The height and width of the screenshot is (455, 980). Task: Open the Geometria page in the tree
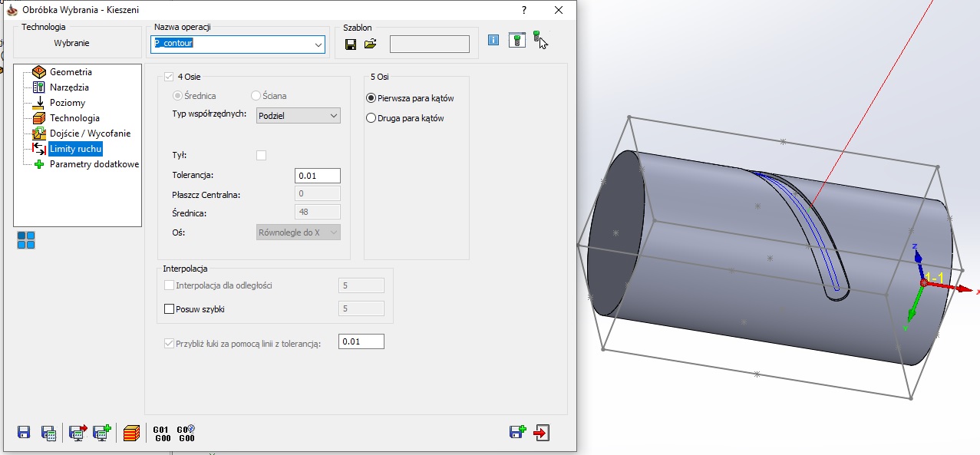71,72
